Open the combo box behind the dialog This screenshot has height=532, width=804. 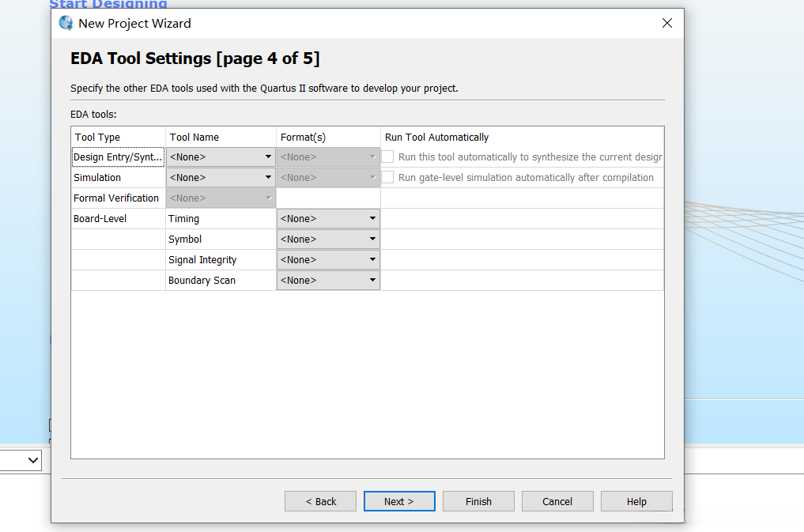21,460
